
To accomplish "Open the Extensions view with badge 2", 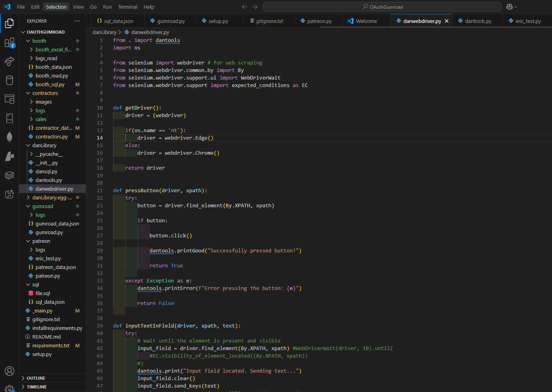I will pyautogui.click(x=9, y=43).
